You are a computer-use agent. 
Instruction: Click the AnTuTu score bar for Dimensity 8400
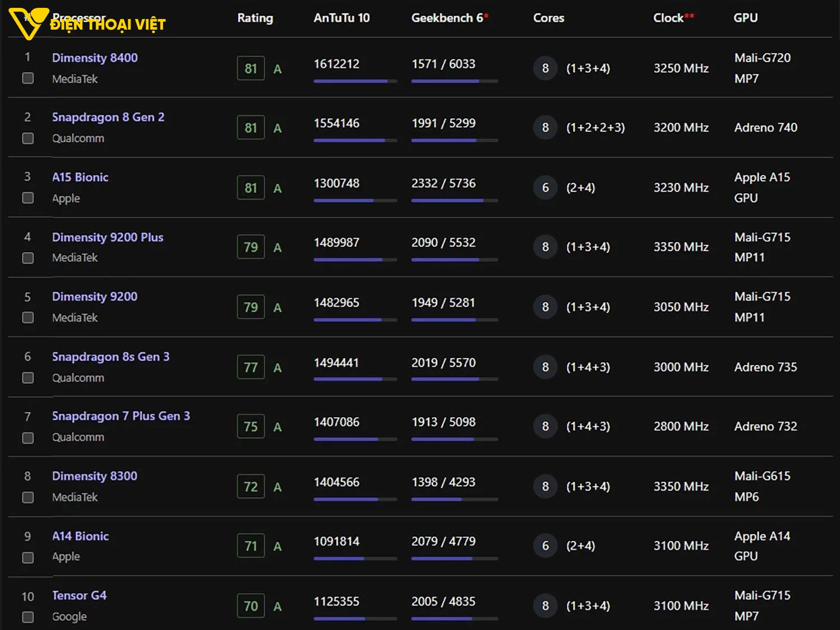[x=355, y=81]
